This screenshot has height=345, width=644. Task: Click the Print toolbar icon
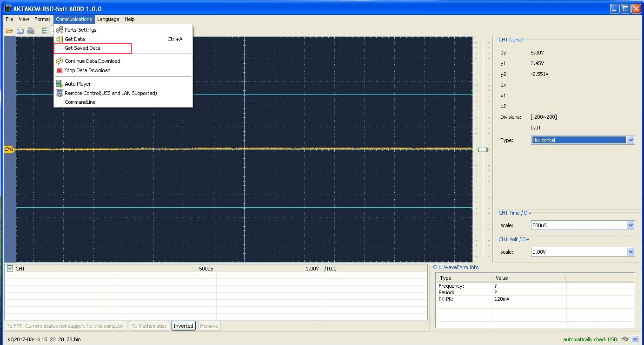click(20, 31)
